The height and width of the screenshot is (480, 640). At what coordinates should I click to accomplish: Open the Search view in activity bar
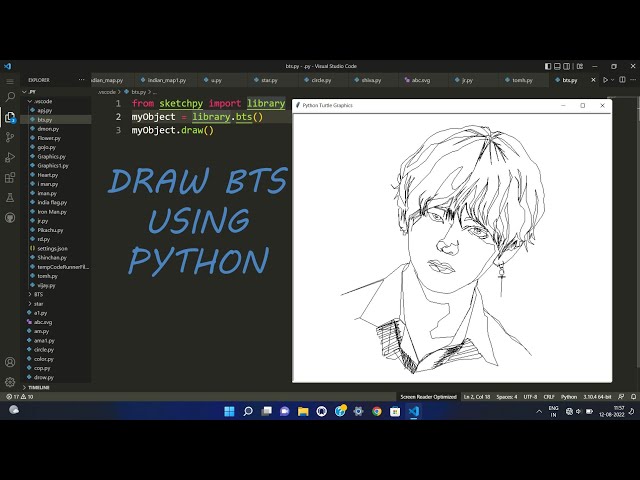point(10,97)
